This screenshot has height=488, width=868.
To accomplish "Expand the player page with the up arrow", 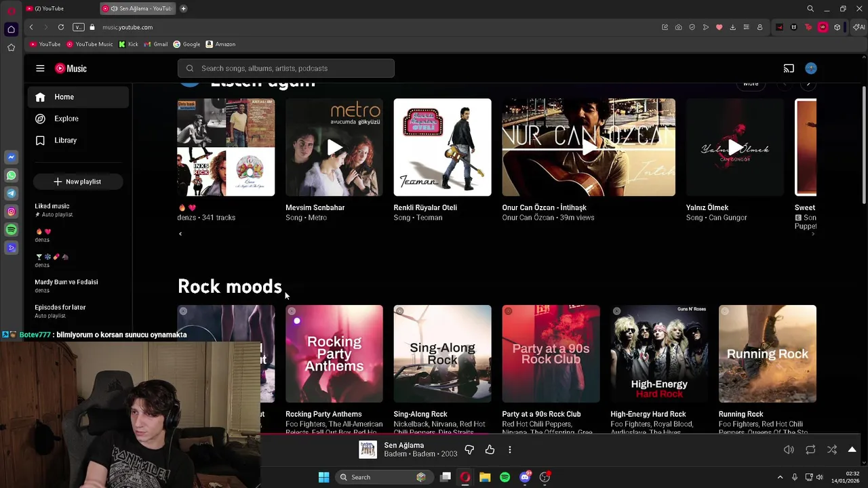I will [852, 449].
